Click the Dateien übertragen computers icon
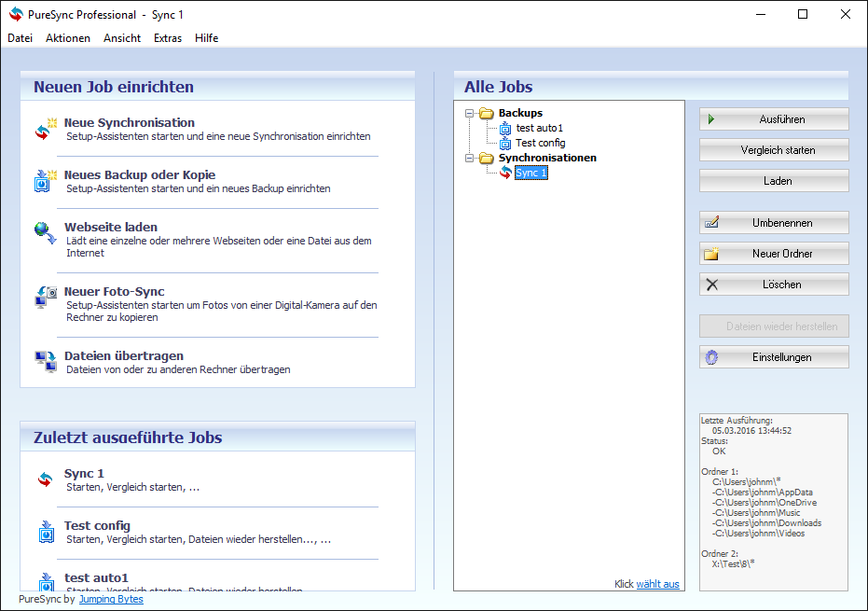868x611 pixels. 46,362
